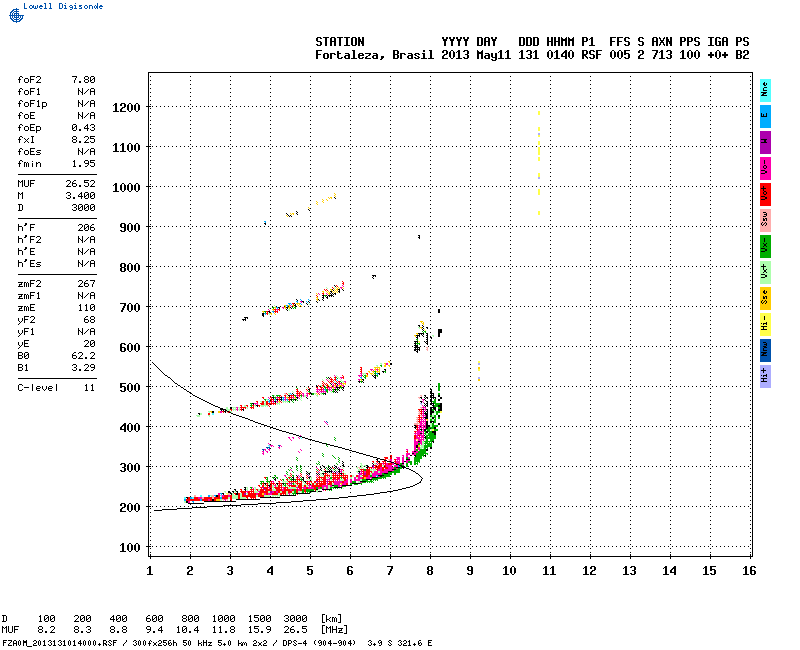Click the zmF2 value 267
The image size is (800, 650).
86,284
